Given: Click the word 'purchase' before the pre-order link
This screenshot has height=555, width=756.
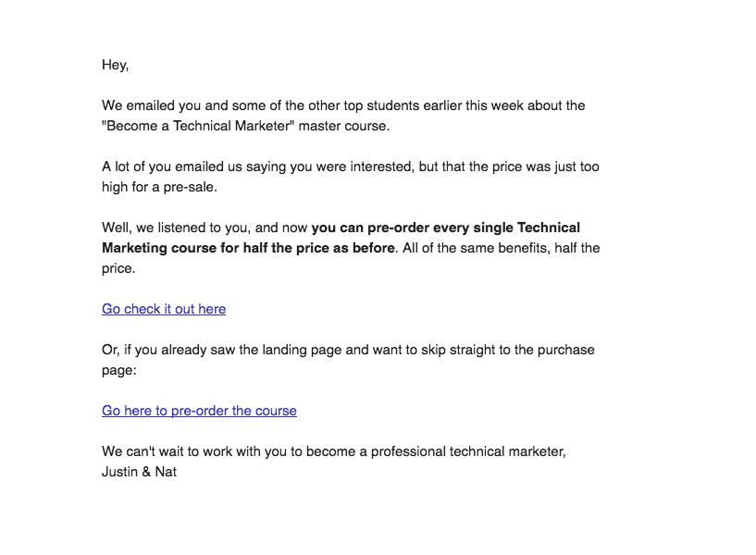Looking at the screenshot, I should (566, 350).
